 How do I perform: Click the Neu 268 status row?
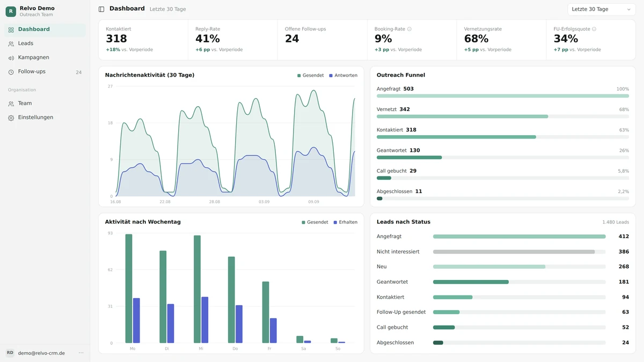point(503,267)
